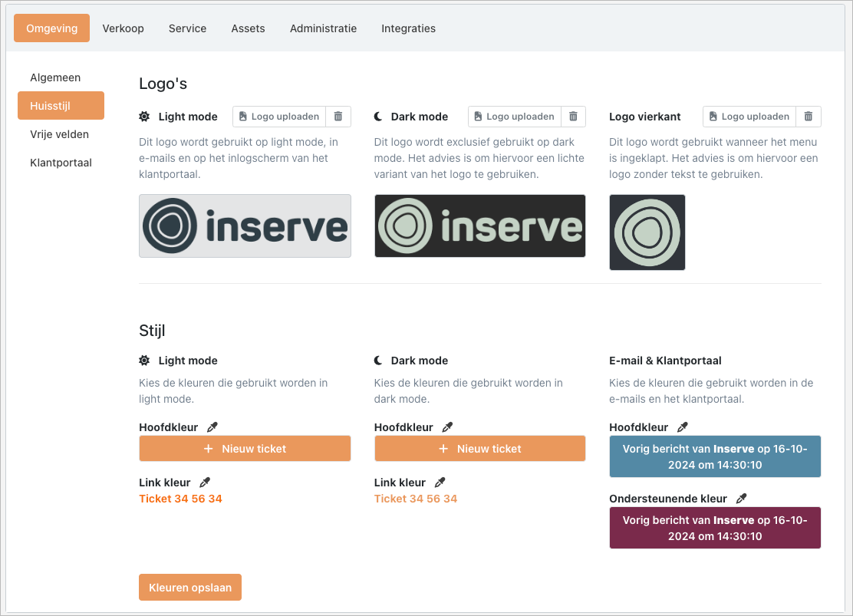Click the Logo's section heading

pyautogui.click(x=163, y=84)
